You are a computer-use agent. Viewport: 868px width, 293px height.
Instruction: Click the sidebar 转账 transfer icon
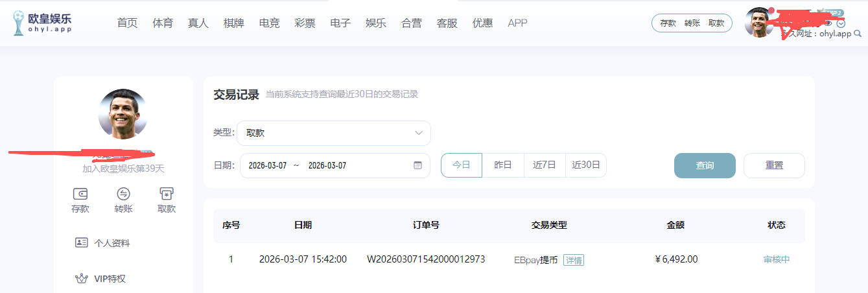coord(123,194)
